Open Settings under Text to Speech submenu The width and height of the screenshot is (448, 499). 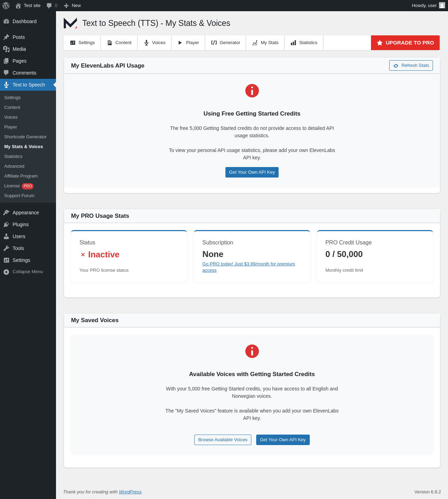pos(28,98)
